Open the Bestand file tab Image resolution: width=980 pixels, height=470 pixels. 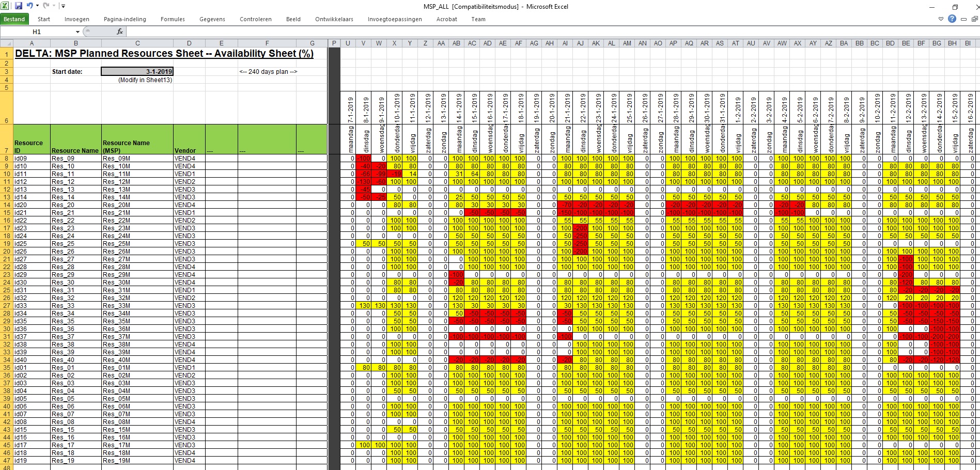(14, 19)
